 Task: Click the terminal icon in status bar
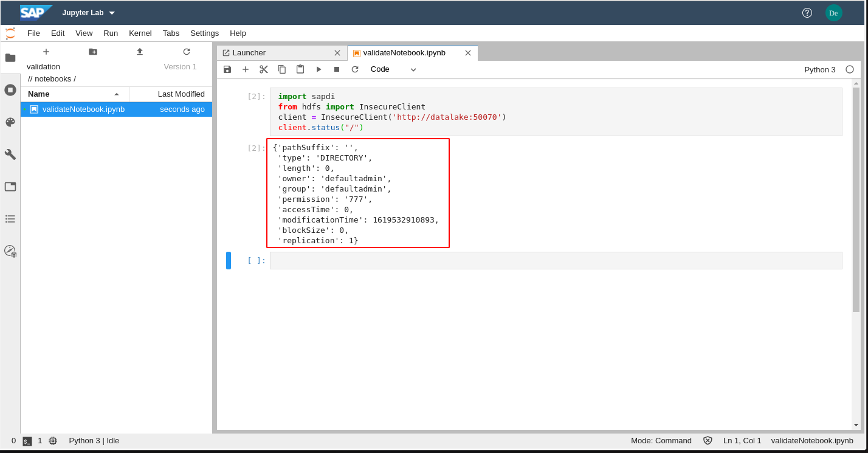tap(27, 441)
